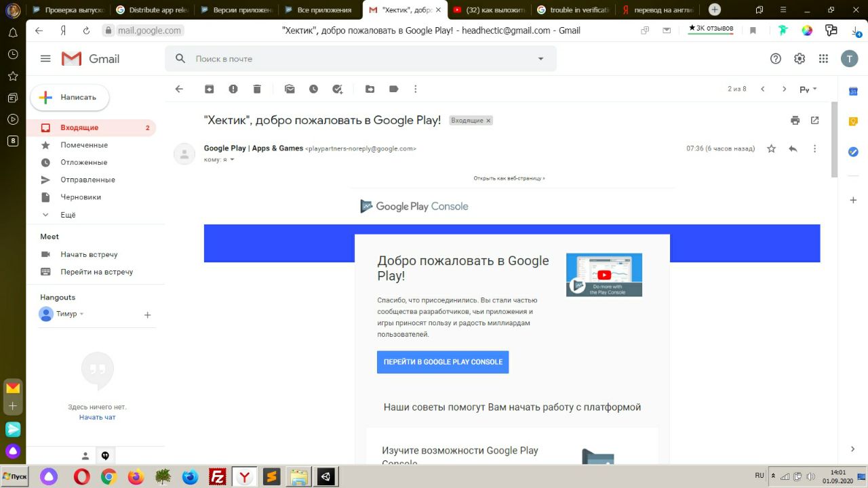
Task: Go back to inbox with arrow
Action: (x=179, y=89)
